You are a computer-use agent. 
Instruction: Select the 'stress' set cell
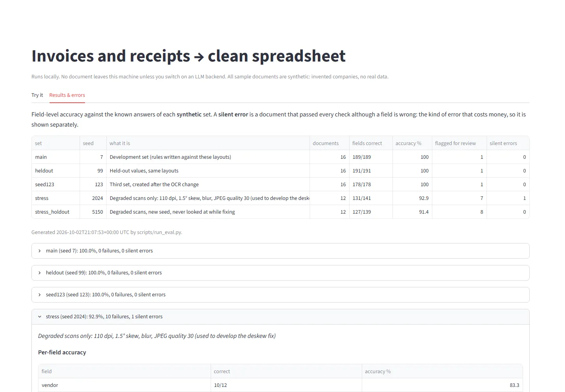56,198
